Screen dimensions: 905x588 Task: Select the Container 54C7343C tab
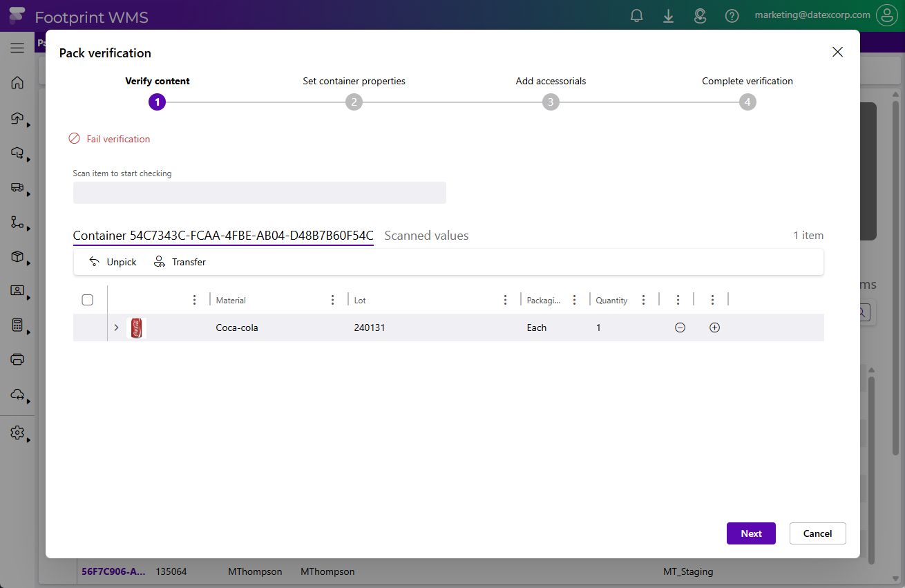pos(223,236)
